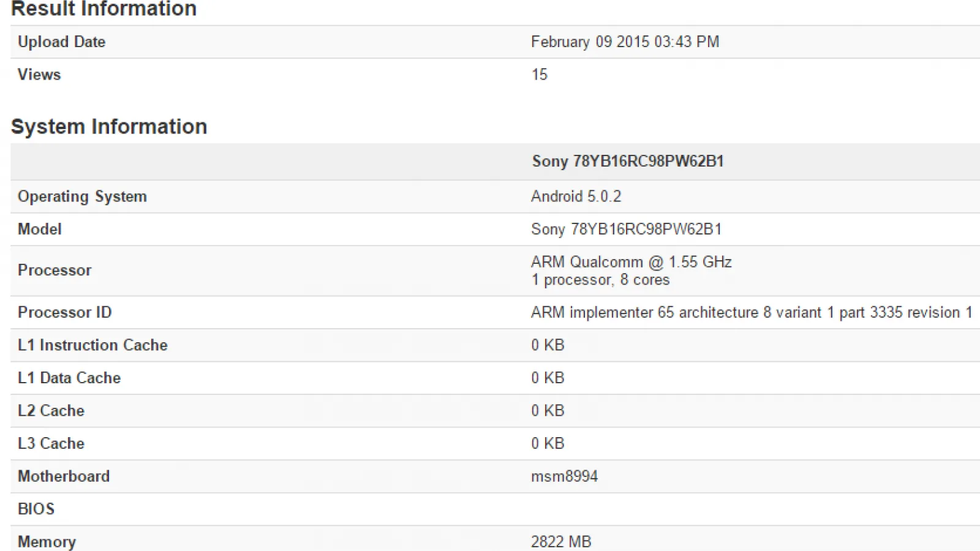Click the Processor ID label

[x=65, y=312]
